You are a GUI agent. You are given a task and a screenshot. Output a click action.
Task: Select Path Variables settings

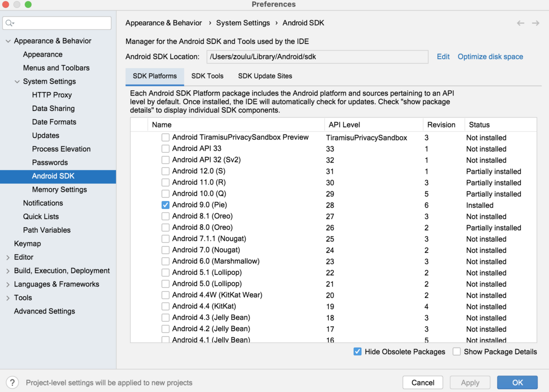pos(47,230)
